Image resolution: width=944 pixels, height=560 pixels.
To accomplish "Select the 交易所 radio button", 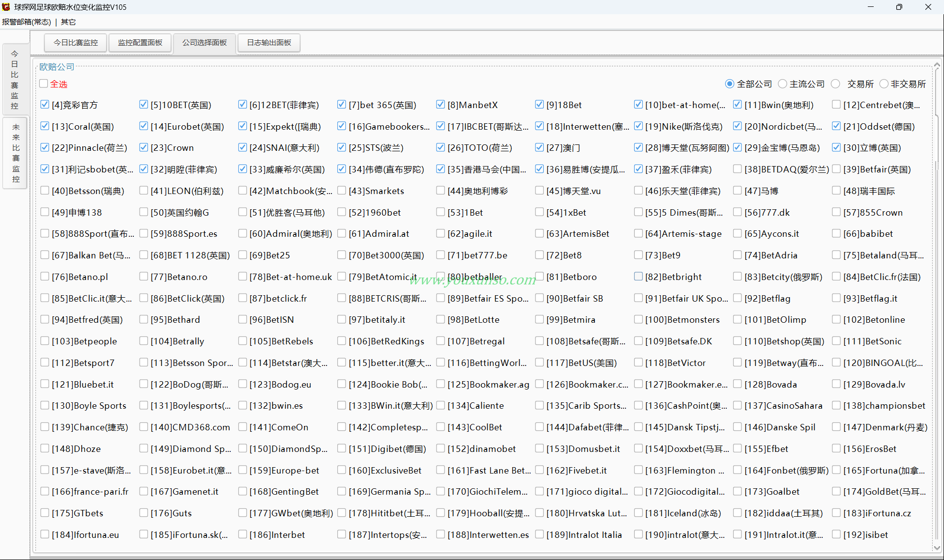I will point(835,84).
